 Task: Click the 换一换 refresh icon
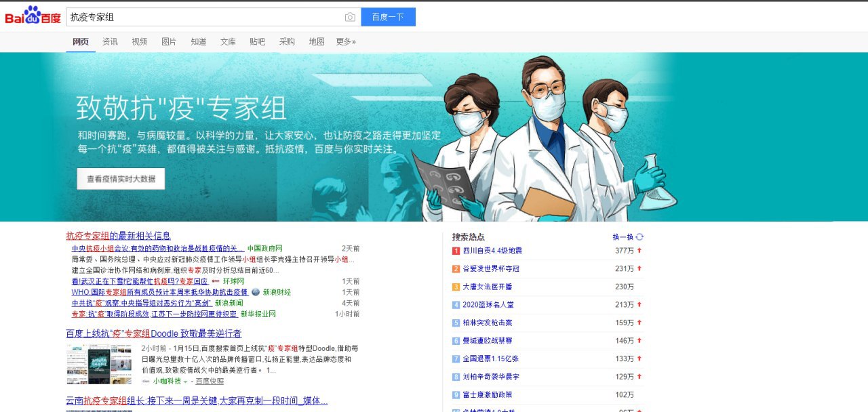tap(639, 237)
